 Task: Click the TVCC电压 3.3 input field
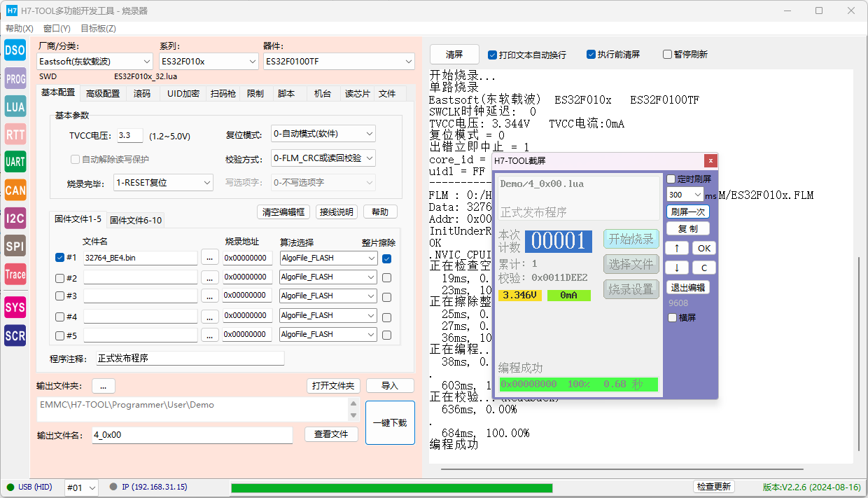click(x=130, y=136)
